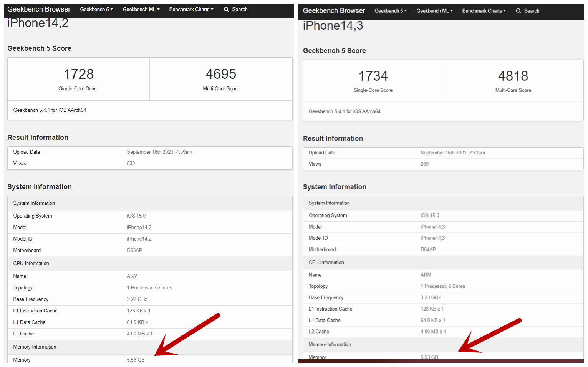Select the views count 269

pyautogui.click(x=424, y=164)
